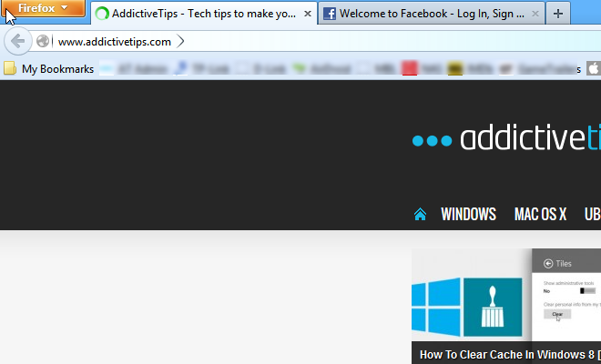
Task: Click the arrow after the URL text
Action: [x=180, y=41]
